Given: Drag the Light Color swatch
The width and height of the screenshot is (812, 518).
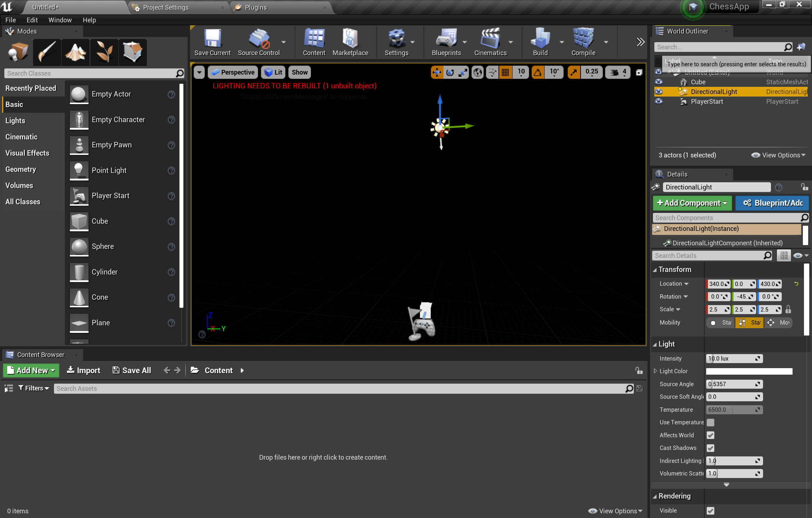Looking at the screenshot, I should coord(749,371).
